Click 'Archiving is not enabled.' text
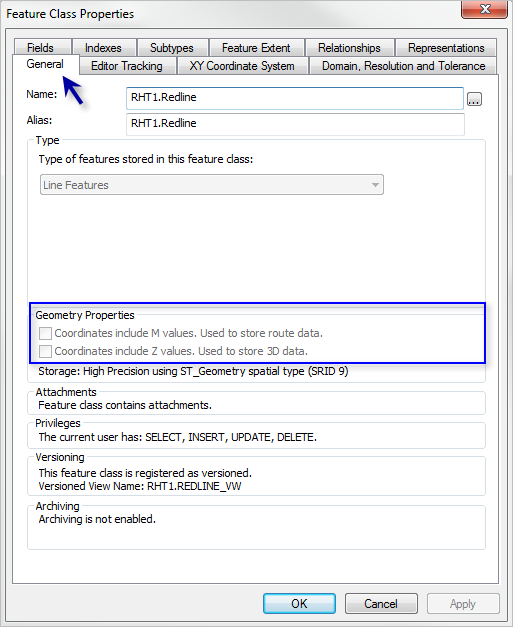This screenshot has height=627, width=513. pyautogui.click(x=97, y=519)
